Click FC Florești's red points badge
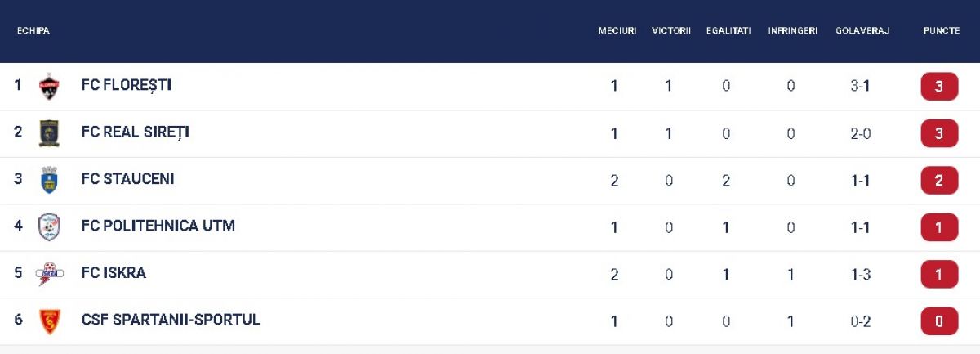 pyautogui.click(x=939, y=87)
